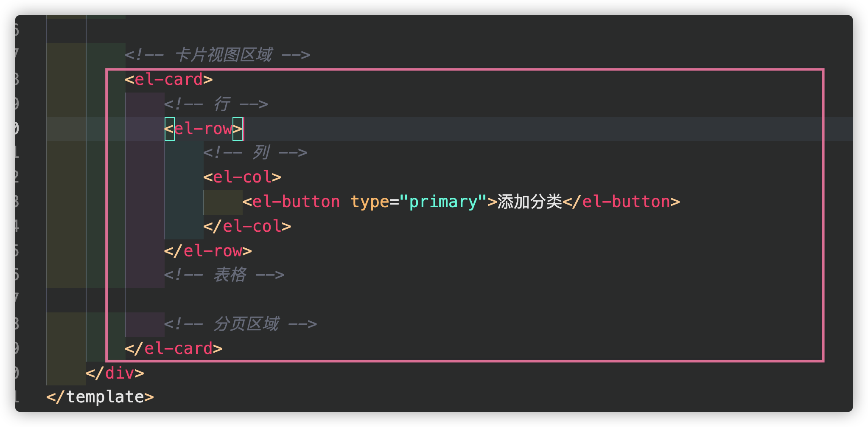Click the closing el-row tag

pyautogui.click(x=208, y=251)
